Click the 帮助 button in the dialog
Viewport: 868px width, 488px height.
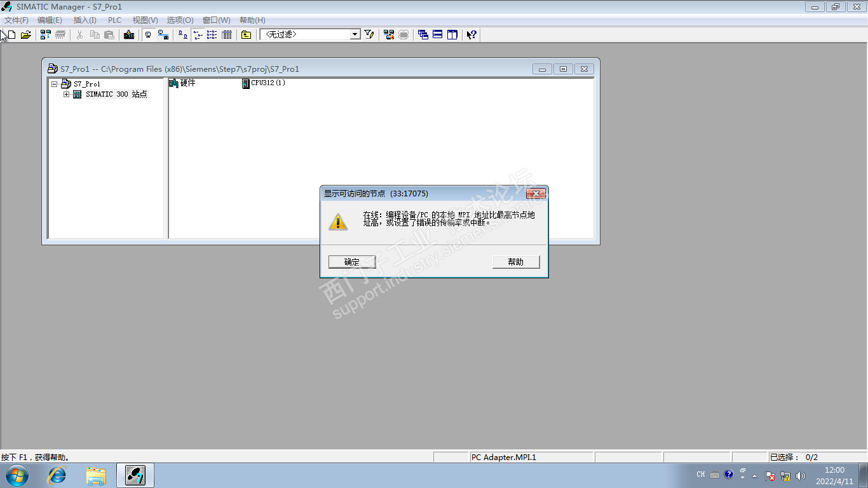click(x=516, y=262)
